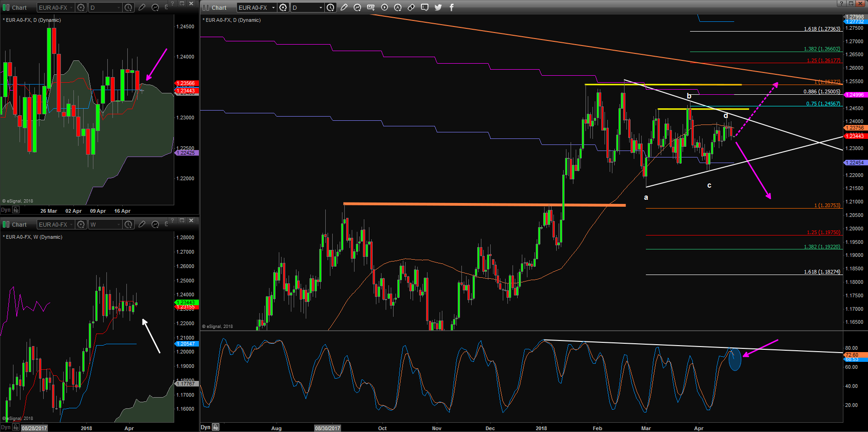Start bar replay with the play icon

[x=384, y=7]
